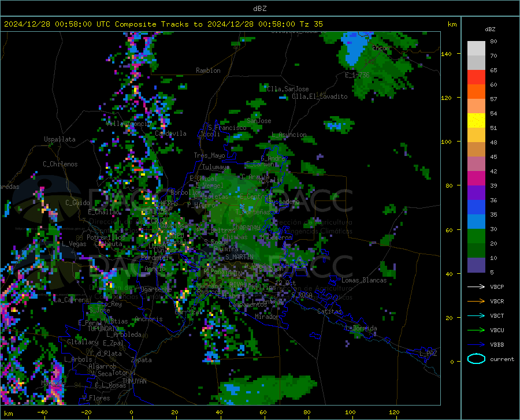
Task: Click the L_Asuncion place label
Action: 289,135
